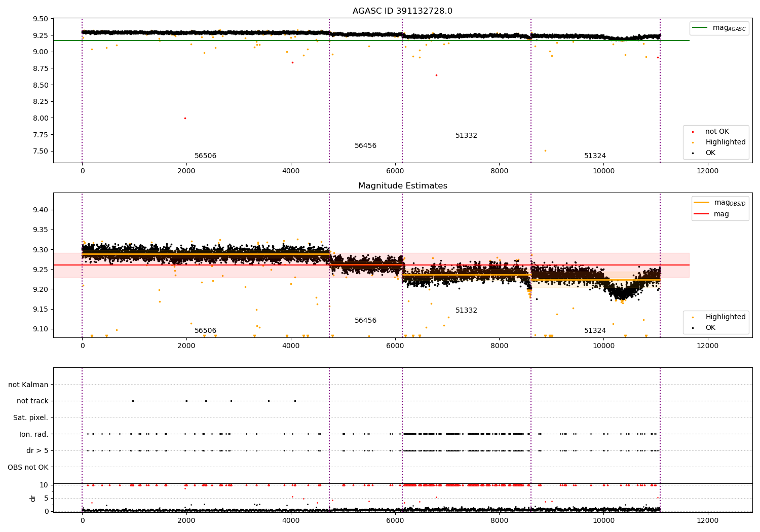Click the red outlier point at magnitude 8.00
Screen dimensions: 760x532
point(185,118)
